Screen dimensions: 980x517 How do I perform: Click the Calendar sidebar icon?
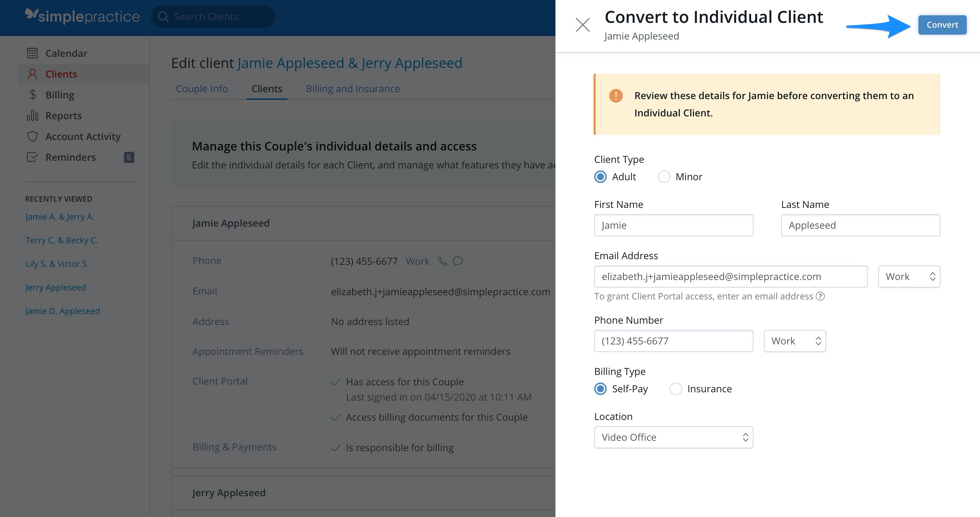click(31, 53)
